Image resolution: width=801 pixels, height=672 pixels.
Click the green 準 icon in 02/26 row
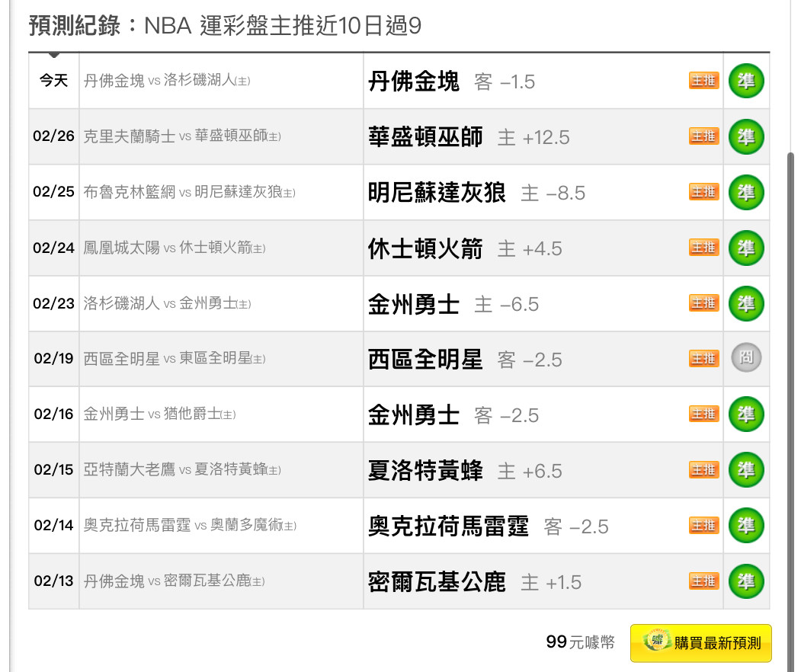click(x=746, y=136)
